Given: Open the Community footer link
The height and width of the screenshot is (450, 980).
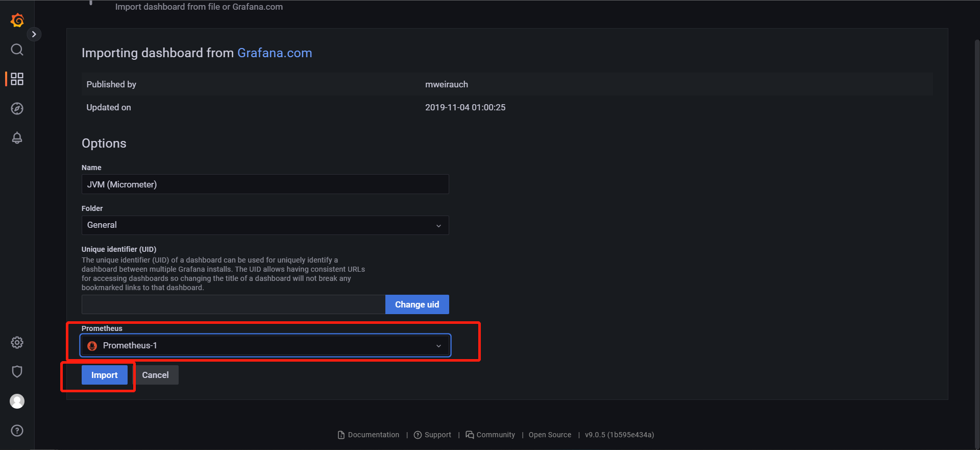Looking at the screenshot, I should 491,435.
